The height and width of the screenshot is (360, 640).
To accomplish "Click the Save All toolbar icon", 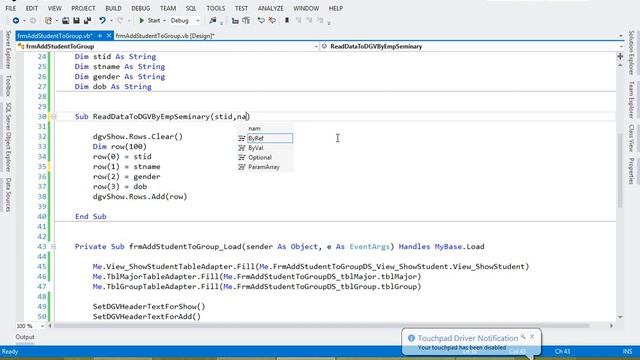I will click(x=87, y=20).
